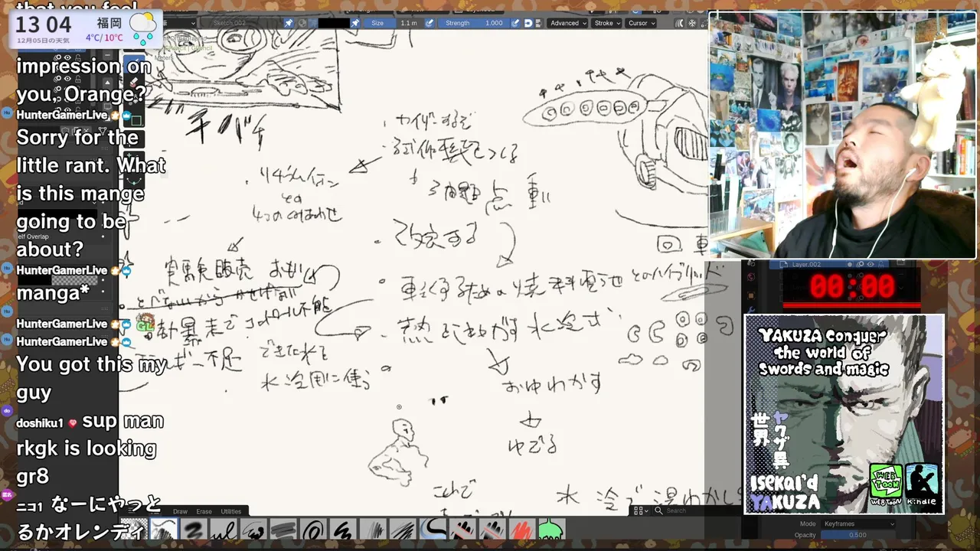980x551 pixels.
Task: Adjust the brush Size field showing 1.1 m
Action: coord(394,23)
